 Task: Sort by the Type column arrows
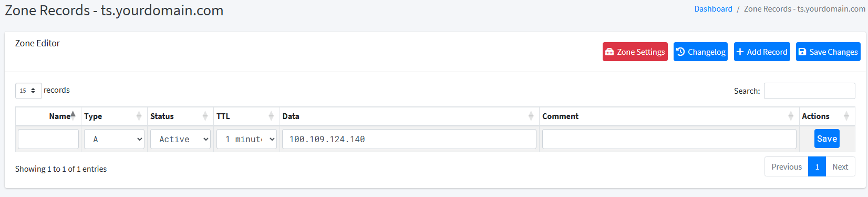(139, 116)
